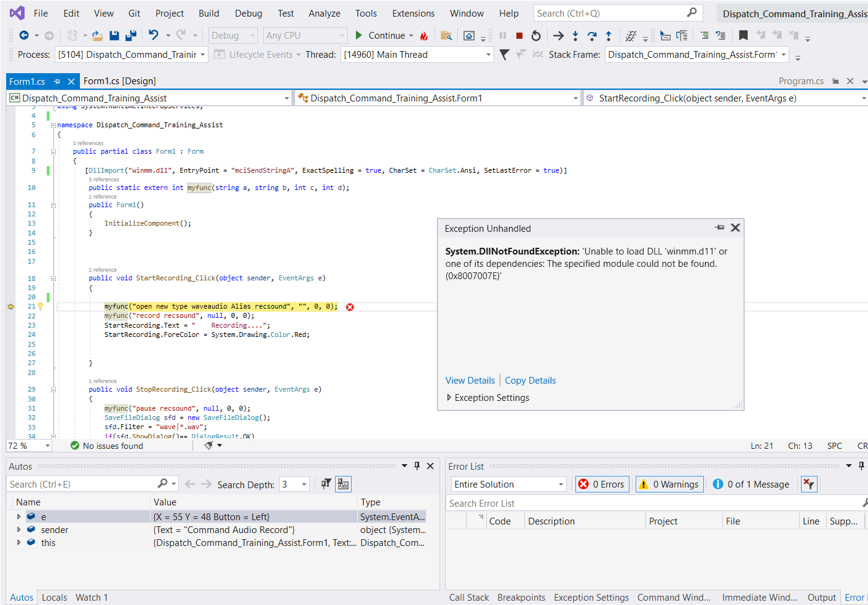Collapse the namespace code region

[53, 125]
